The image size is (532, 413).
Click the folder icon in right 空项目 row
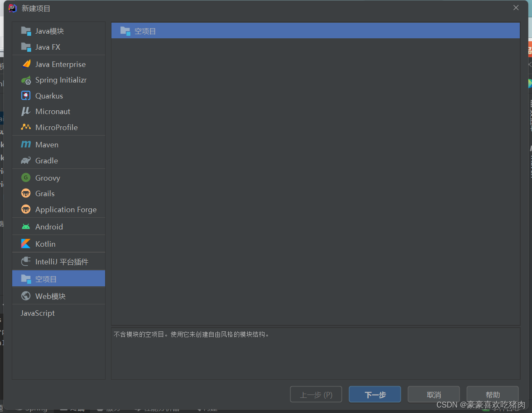coord(125,31)
